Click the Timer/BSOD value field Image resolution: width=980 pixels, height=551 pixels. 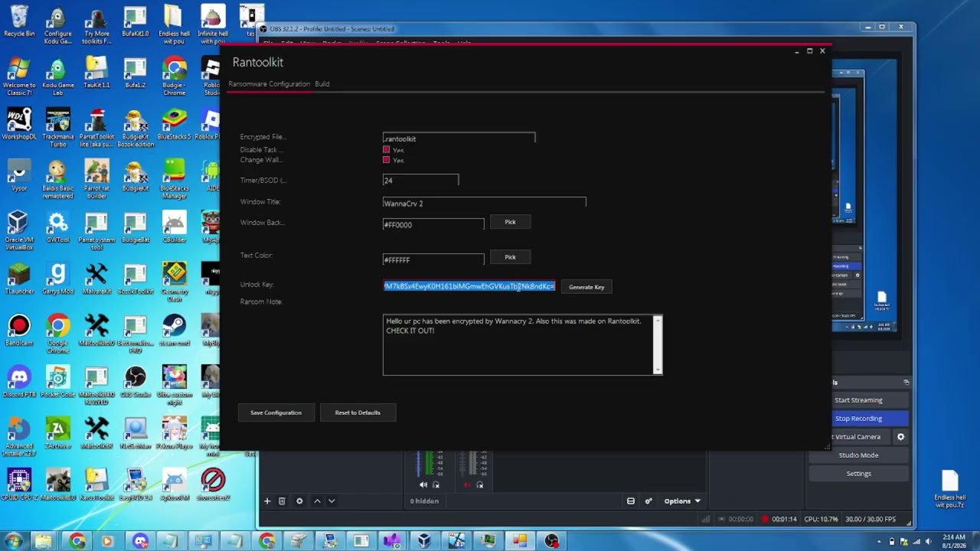(420, 180)
